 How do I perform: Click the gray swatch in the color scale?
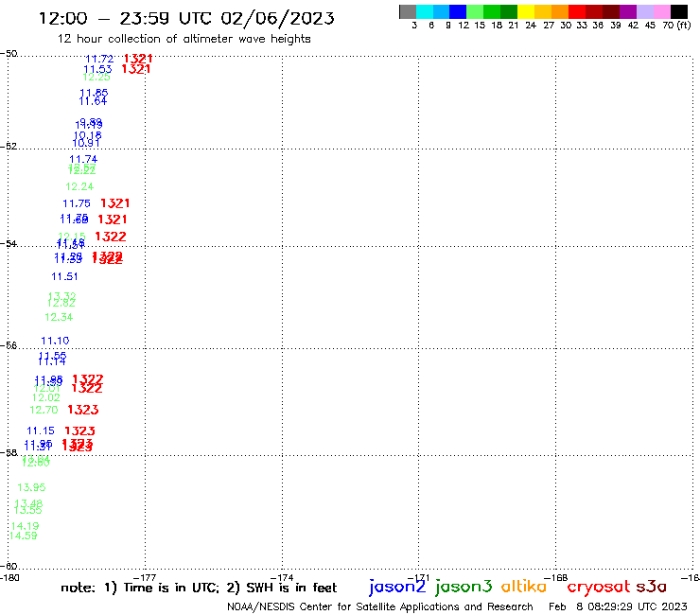(x=408, y=11)
